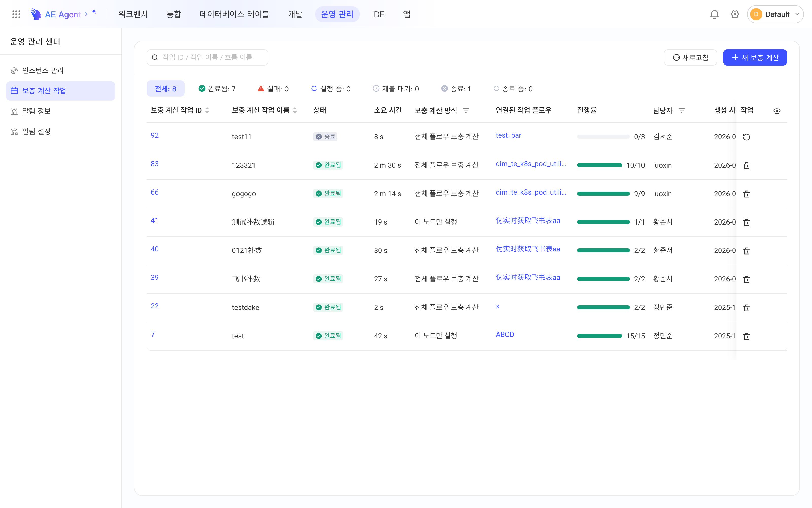Filter by 담당자 filter icon

coord(681,110)
